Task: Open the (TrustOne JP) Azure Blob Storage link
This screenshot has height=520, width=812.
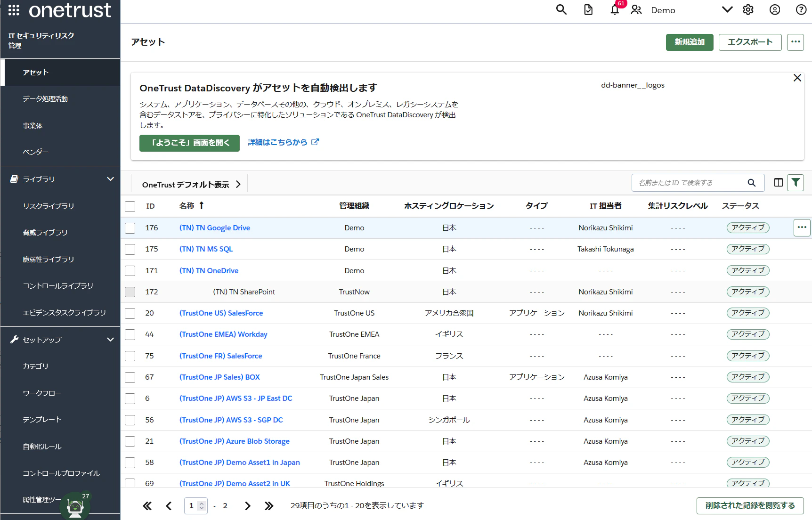Action: (x=235, y=441)
